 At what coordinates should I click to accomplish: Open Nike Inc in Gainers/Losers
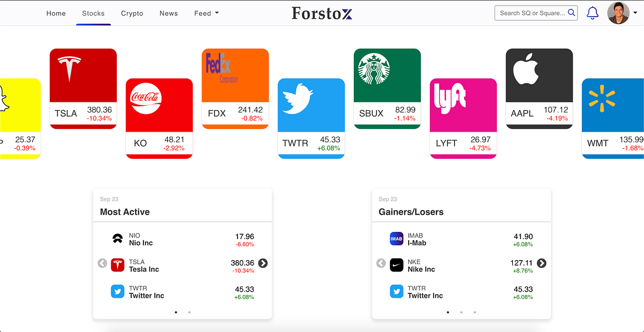tap(461, 265)
